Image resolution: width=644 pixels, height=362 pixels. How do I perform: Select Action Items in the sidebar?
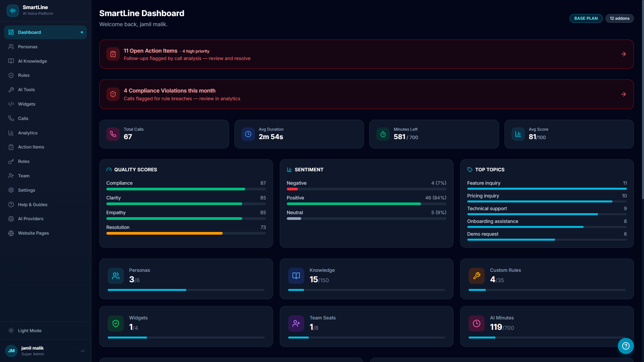[x=31, y=147]
